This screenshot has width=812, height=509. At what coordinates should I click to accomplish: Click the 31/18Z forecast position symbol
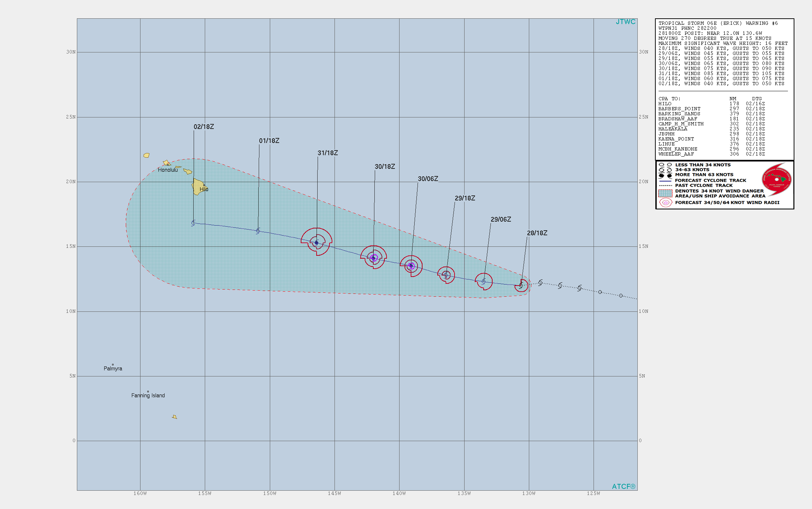pyautogui.click(x=317, y=243)
